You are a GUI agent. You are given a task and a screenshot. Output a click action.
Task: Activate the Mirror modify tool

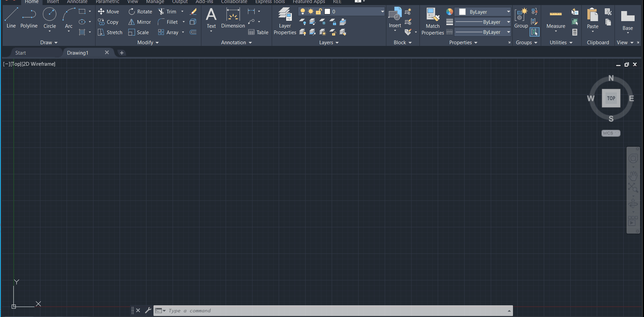(140, 22)
